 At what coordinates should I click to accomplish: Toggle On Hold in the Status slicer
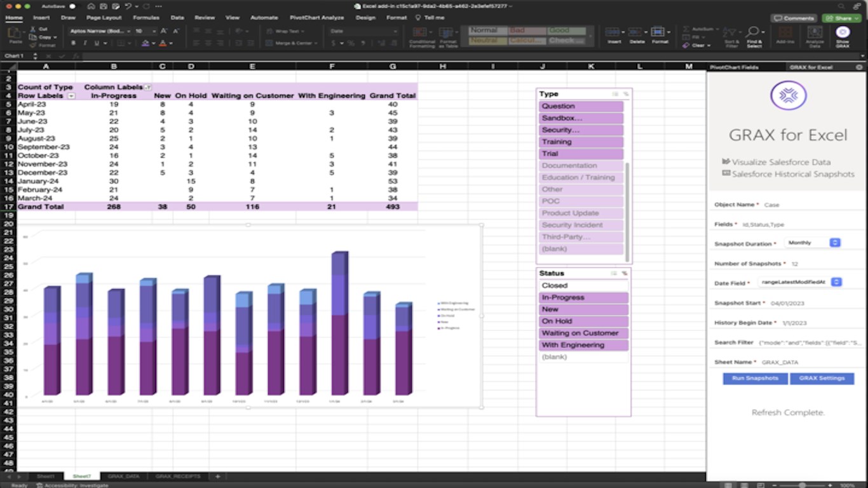click(x=584, y=321)
